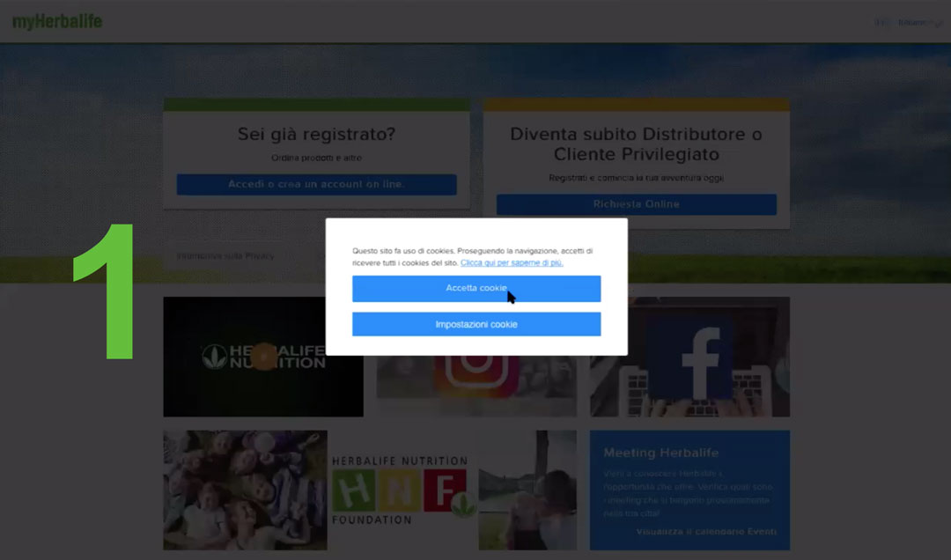Open the Instagram tile
This screenshot has width=951, height=560.
[x=476, y=386]
